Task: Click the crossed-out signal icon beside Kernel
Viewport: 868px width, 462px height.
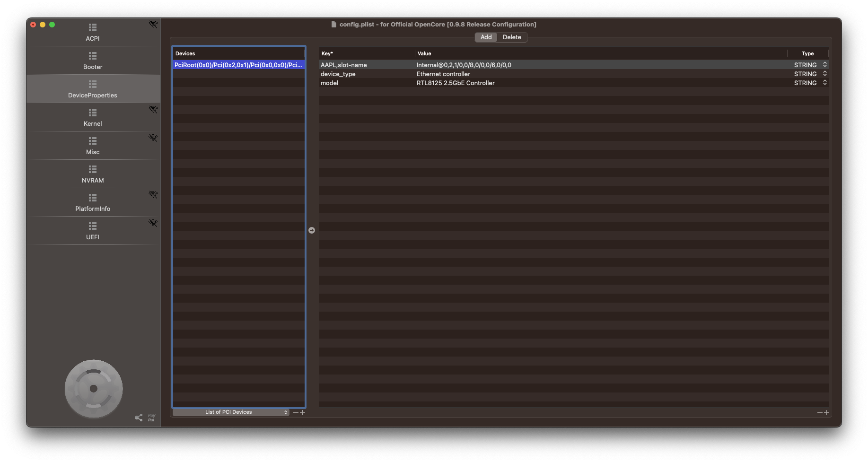Action: (153, 109)
